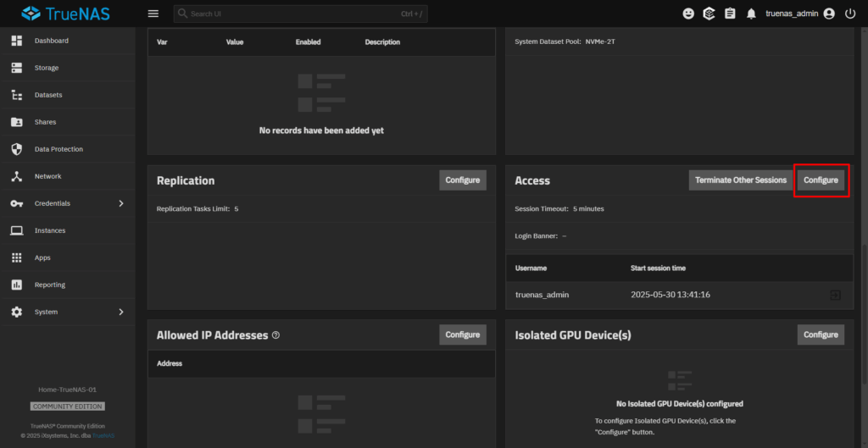The height and width of the screenshot is (448, 868).
Task: Terminate the truenas_admin session via logout icon
Action: pyautogui.click(x=835, y=295)
